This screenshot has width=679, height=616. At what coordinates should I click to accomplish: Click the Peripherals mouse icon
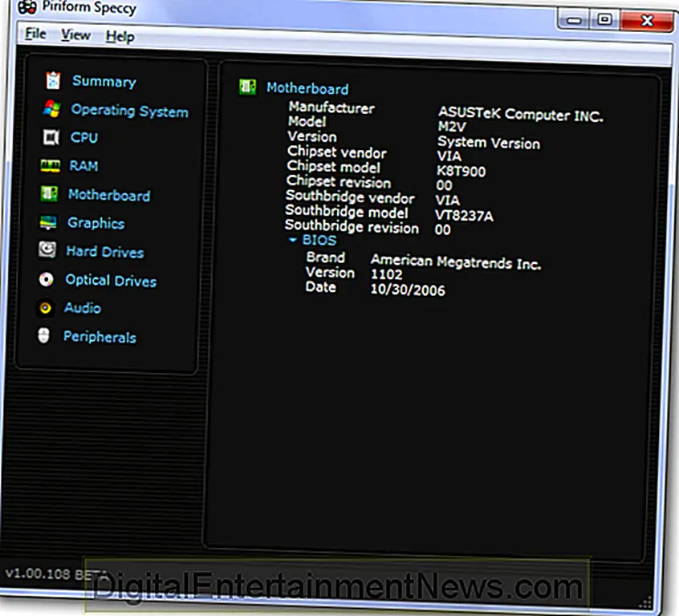point(43,335)
